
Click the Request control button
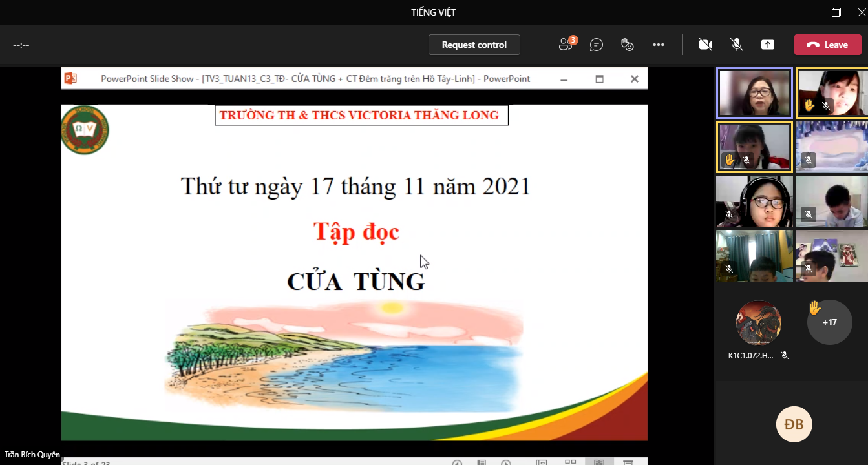point(474,45)
